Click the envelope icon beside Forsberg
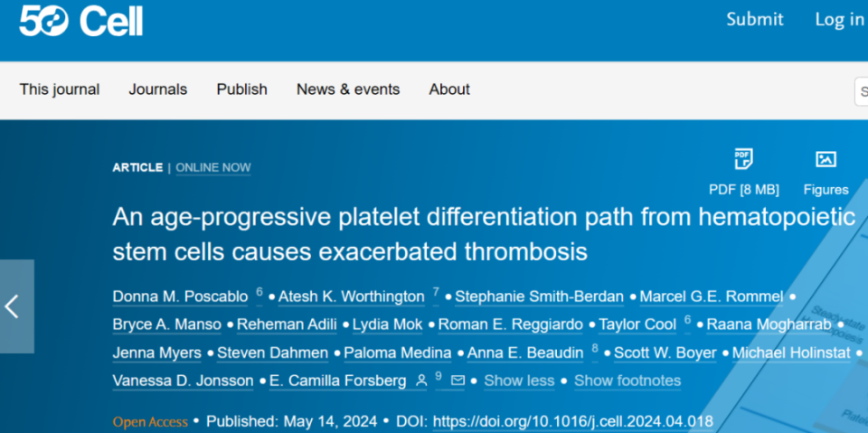Image resolution: width=868 pixels, height=433 pixels. pyautogui.click(x=458, y=381)
